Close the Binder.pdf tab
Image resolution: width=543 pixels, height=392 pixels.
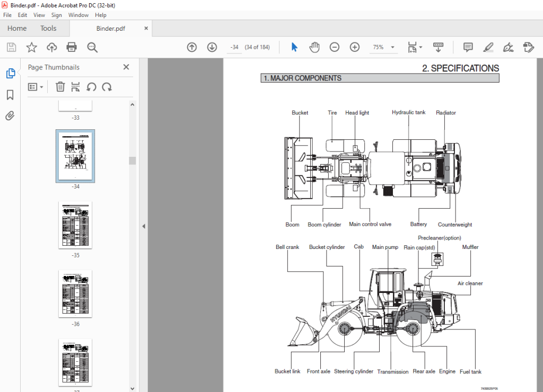pyautogui.click(x=146, y=28)
